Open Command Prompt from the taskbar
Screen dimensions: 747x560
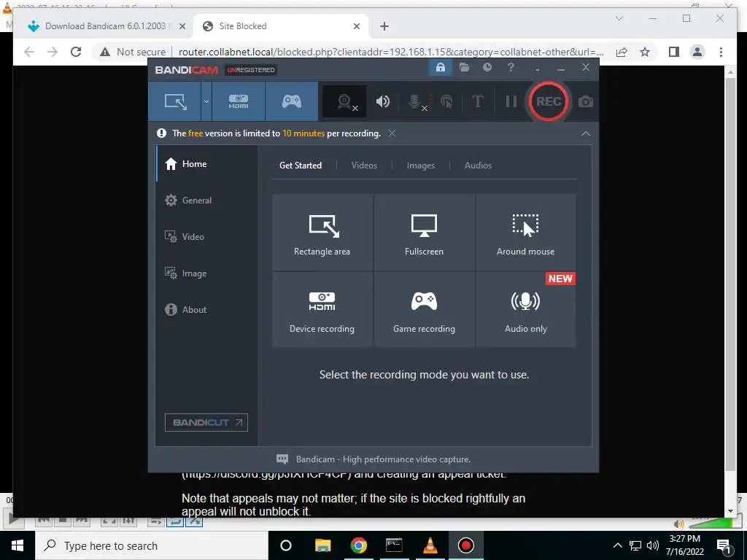pyautogui.click(x=394, y=545)
